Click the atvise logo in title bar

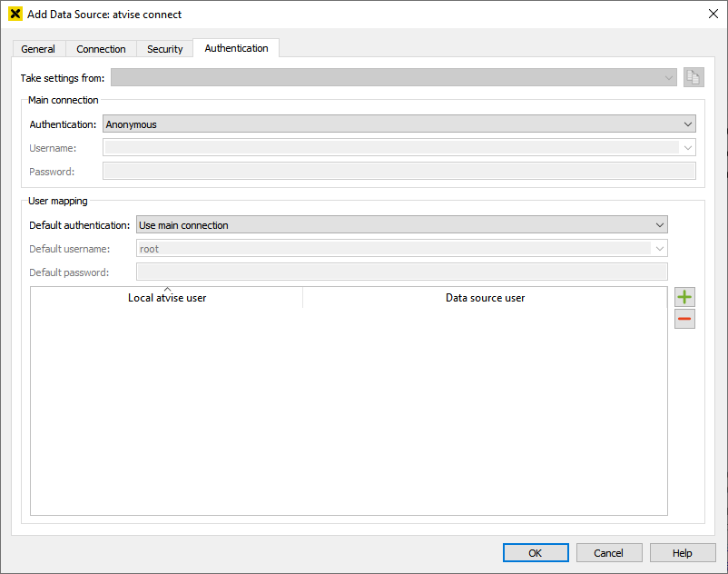click(15, 14)
